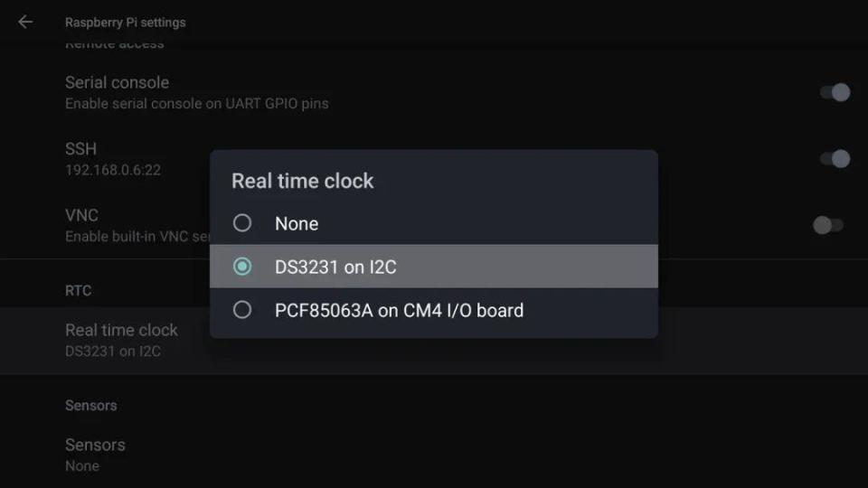
Task: Toggle the SSH switch off
Action: (835, 159)
